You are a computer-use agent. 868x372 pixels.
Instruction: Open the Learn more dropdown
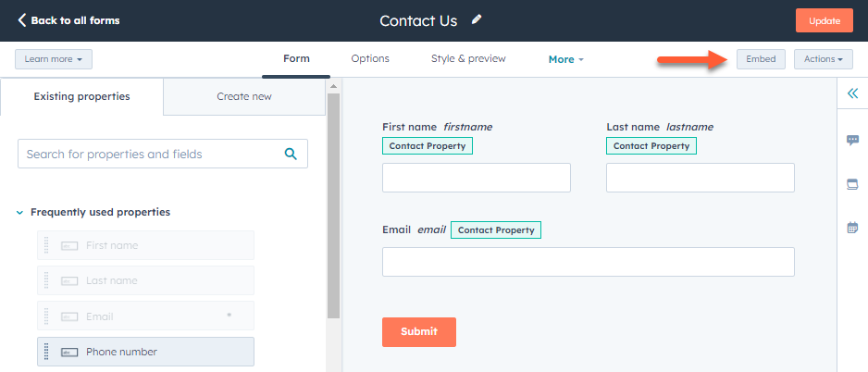(x=54, y=59)
